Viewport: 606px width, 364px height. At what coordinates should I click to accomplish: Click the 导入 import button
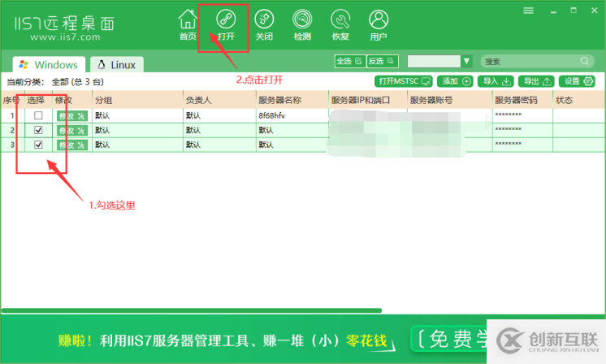(x=496, y=81)
